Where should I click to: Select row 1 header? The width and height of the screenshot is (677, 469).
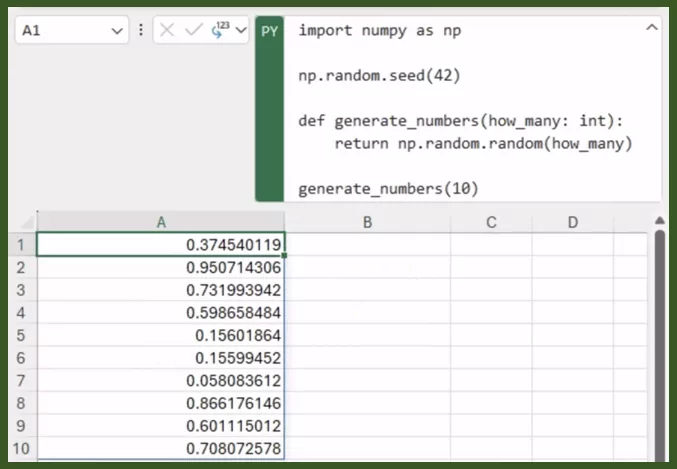point(19,244)
